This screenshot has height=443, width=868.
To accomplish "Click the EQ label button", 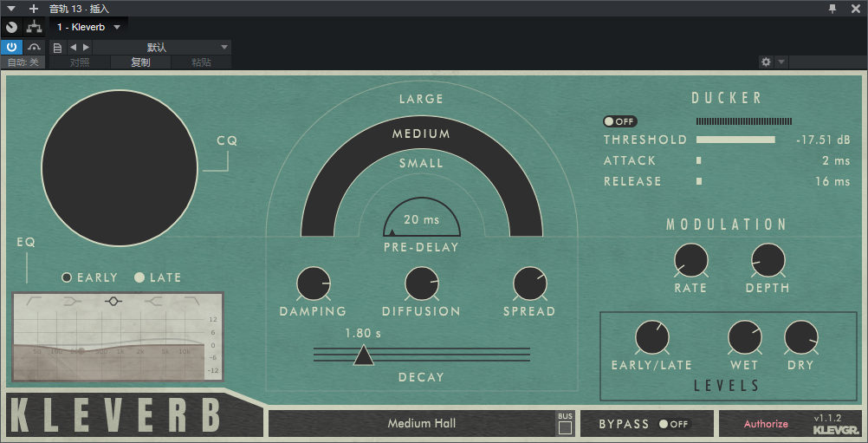I will click(26, 242).
